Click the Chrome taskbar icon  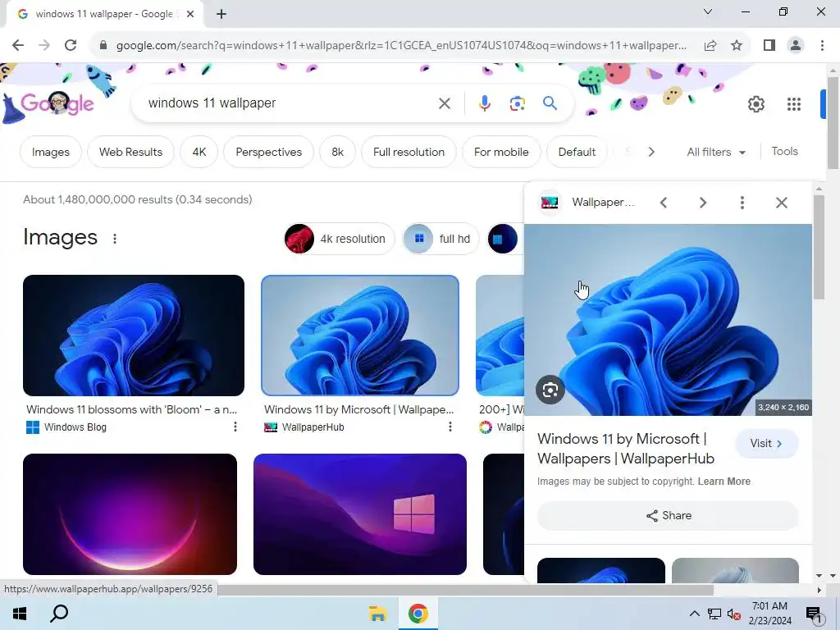pyautogui.click(x=418, y=614)
